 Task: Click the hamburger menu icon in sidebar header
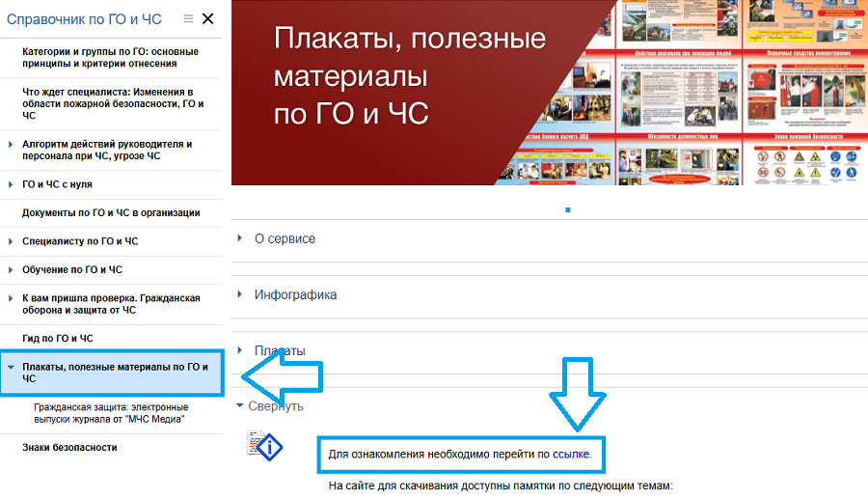coord(188,18)
